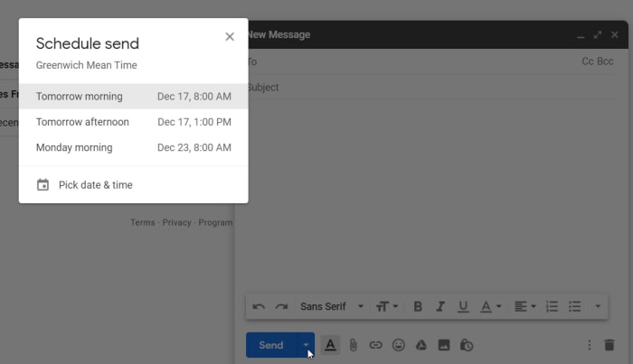The image size is (633, 364).
Task: Discard draft with trash icon
Action: click(609, 345)
